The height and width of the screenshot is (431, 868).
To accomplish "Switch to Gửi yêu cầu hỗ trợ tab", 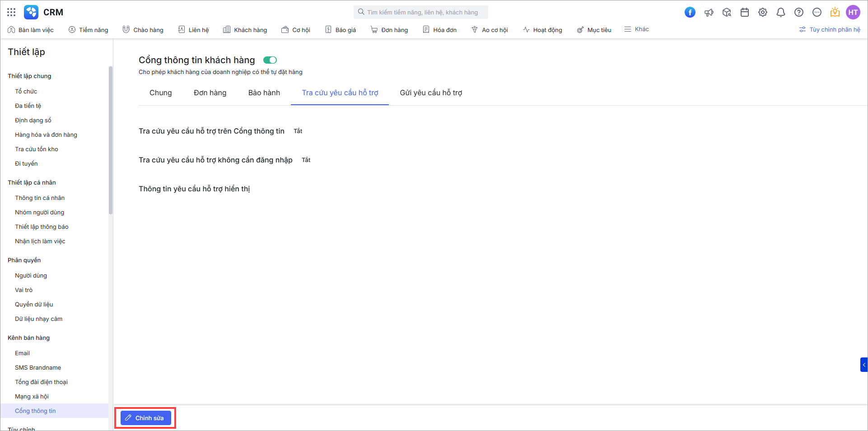I will [x=431, y=93].
